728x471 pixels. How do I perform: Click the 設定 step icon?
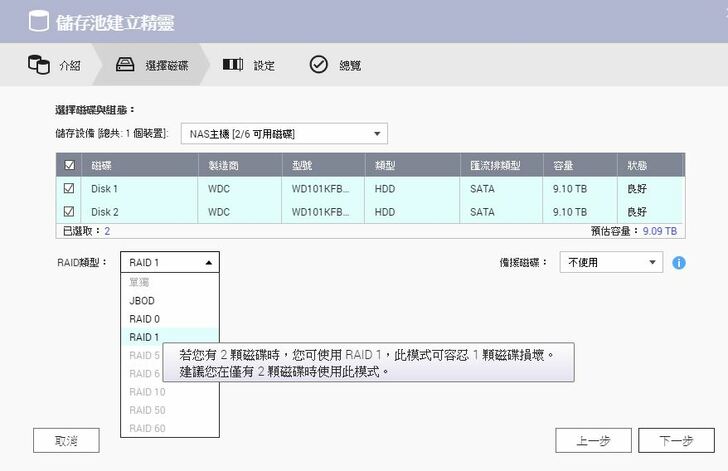[x=232, y=65]
